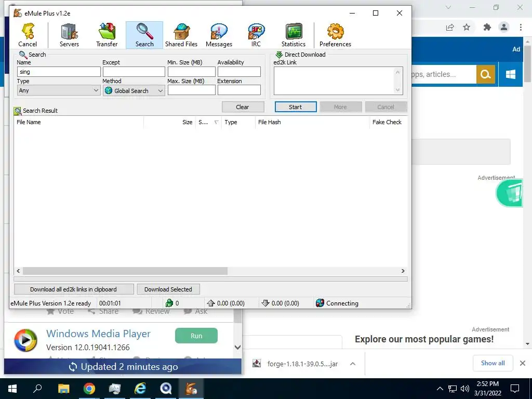This screenshot has width=532, height=399.
Task: Bookmark this page with the star icon
Action: tap(467, 27)
